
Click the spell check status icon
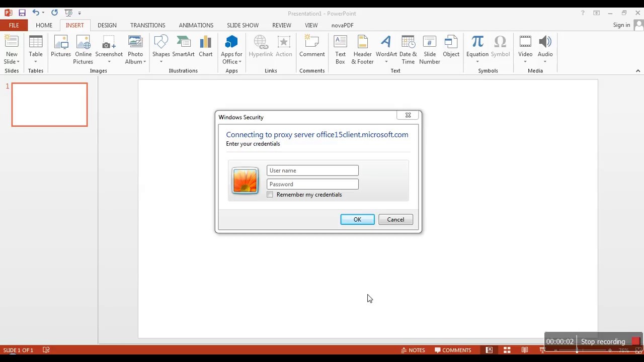coord(46,350)
